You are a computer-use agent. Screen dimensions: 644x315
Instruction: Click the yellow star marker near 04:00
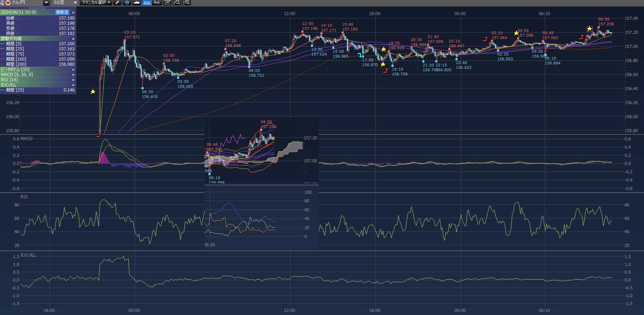point(516,33)
